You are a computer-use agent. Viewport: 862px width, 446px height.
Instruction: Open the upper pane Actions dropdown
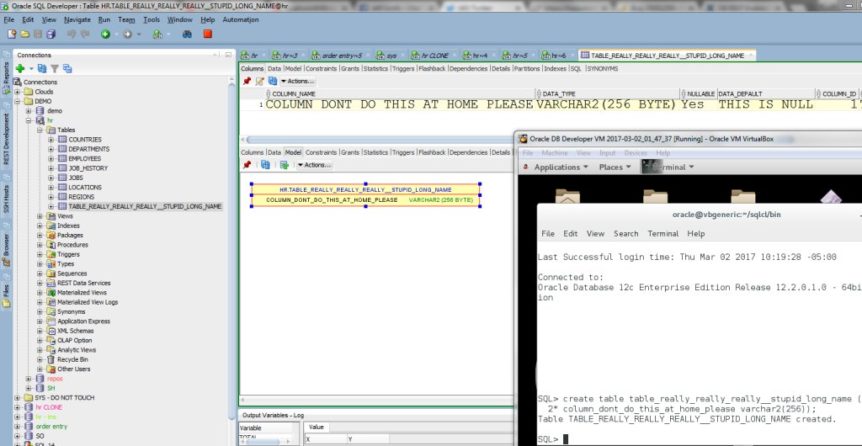(x=297, y=80)
